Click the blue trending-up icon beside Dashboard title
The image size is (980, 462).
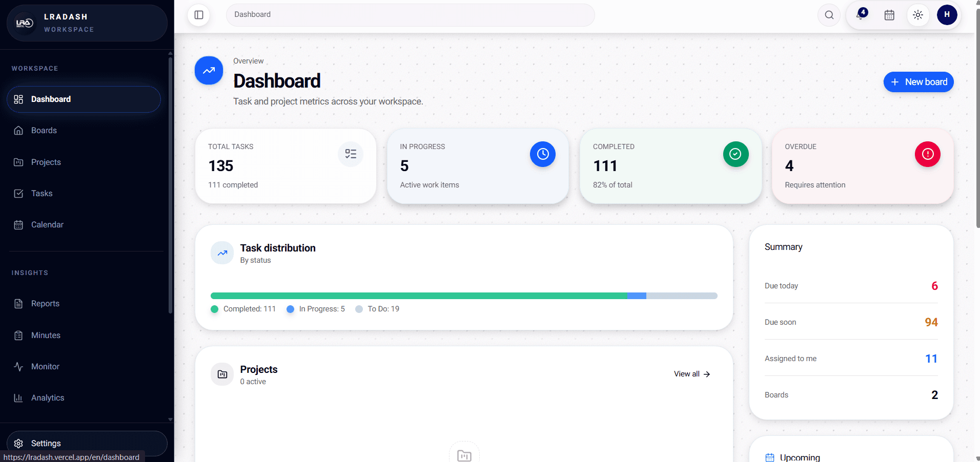tap(209, 71)
